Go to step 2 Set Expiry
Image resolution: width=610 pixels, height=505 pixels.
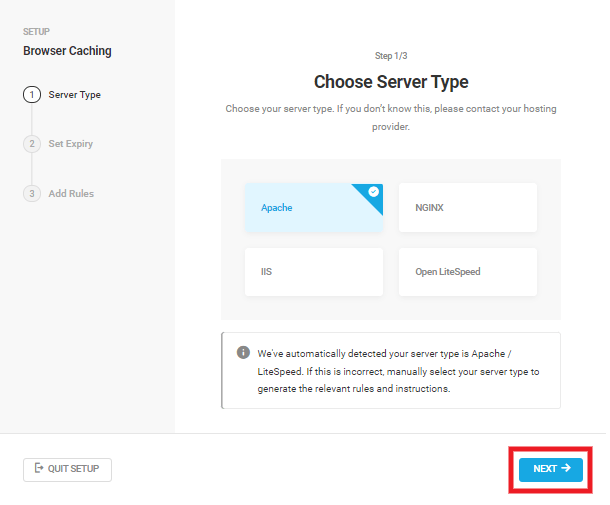pos(58,144)
